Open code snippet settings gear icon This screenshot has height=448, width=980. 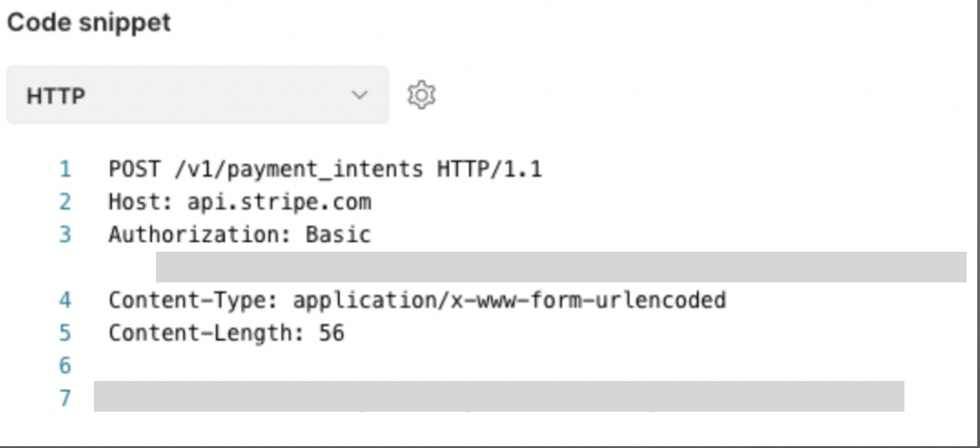pyautogui.click(x=422, y=95)
